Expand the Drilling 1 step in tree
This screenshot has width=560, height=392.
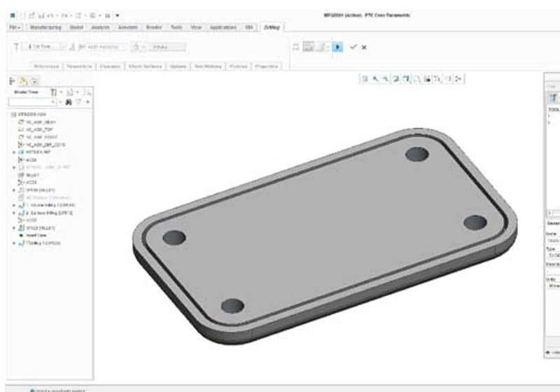point(14,243)
